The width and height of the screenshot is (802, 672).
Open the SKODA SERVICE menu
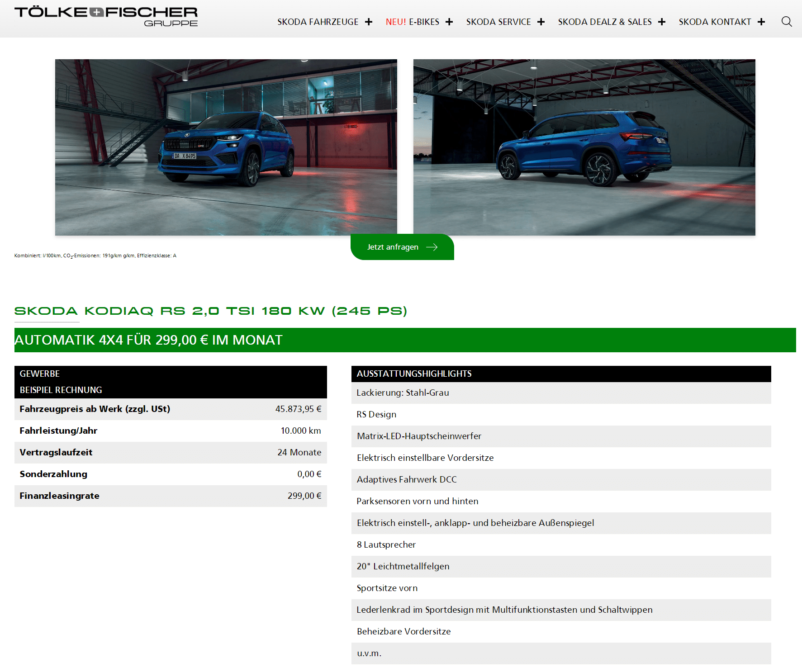(x=498, y=22)
